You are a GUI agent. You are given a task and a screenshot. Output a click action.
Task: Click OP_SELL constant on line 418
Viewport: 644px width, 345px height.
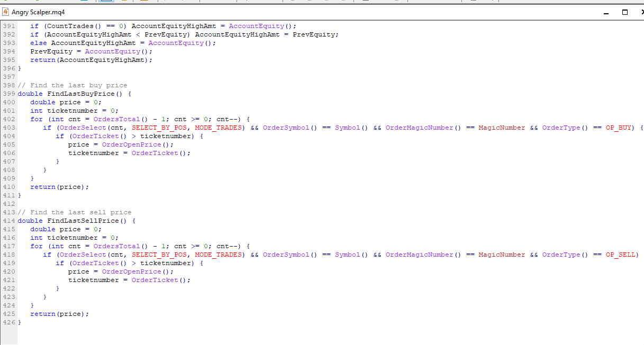click(621, 255)
